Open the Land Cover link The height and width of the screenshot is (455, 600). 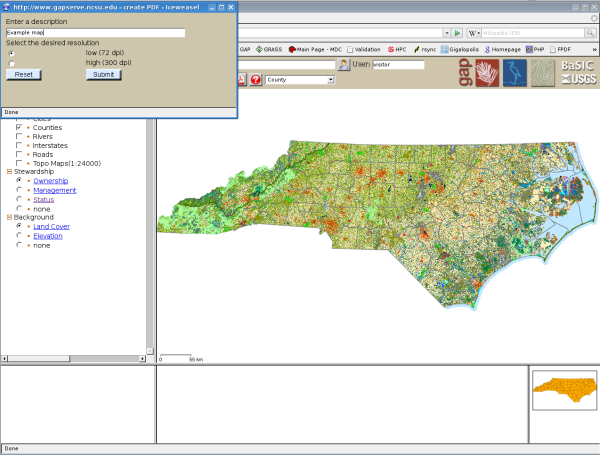(51, 227)
